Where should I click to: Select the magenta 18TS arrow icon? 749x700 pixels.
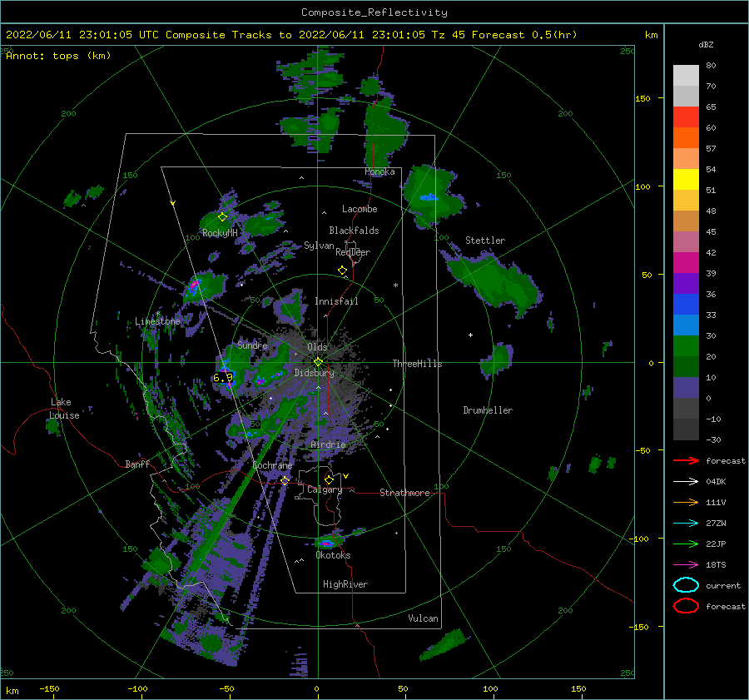coord(686,565)
